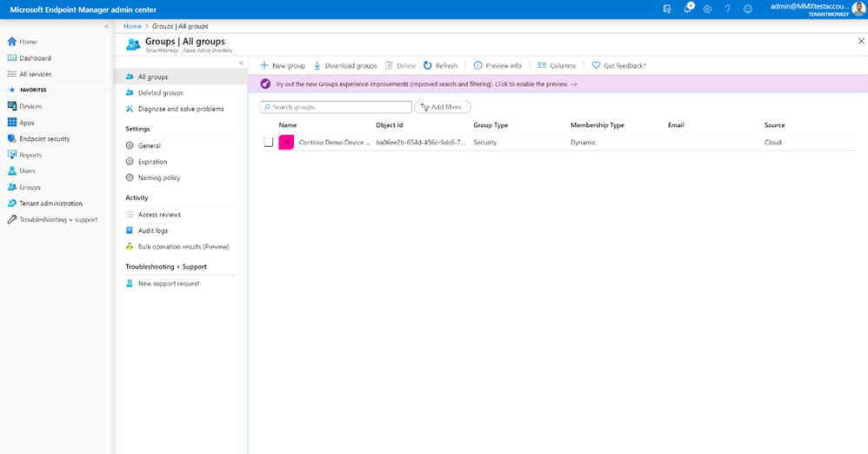868x454 pixels.
Task: Open Users in sidebar
Action: 22,170
